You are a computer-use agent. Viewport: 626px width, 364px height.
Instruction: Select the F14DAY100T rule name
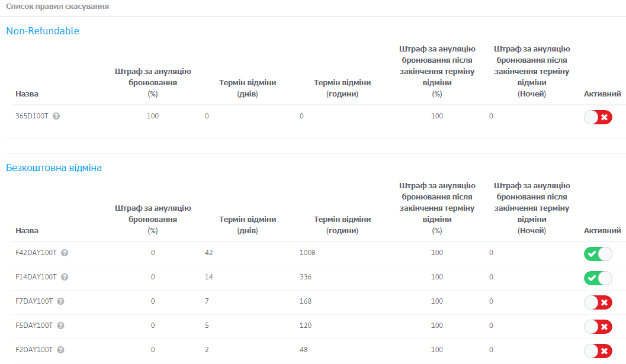[36, 277]
